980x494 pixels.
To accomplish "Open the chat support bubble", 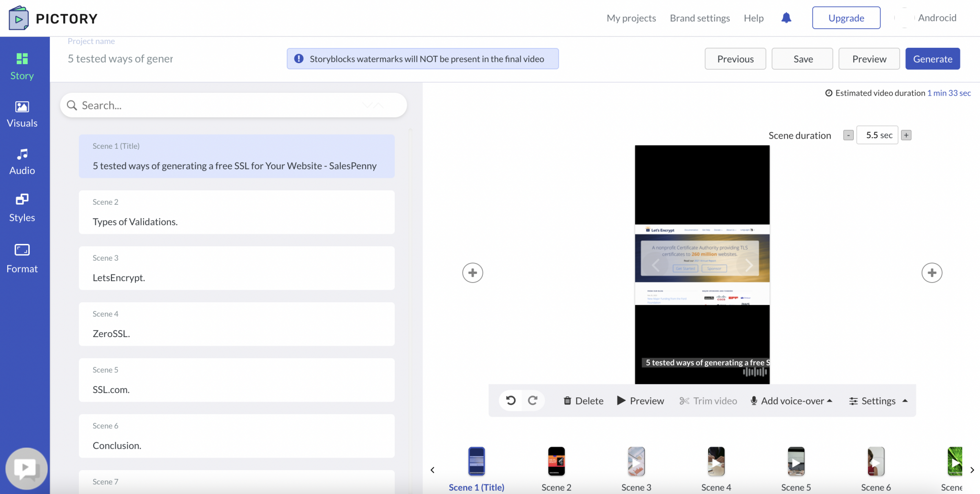I will [26, 469].
